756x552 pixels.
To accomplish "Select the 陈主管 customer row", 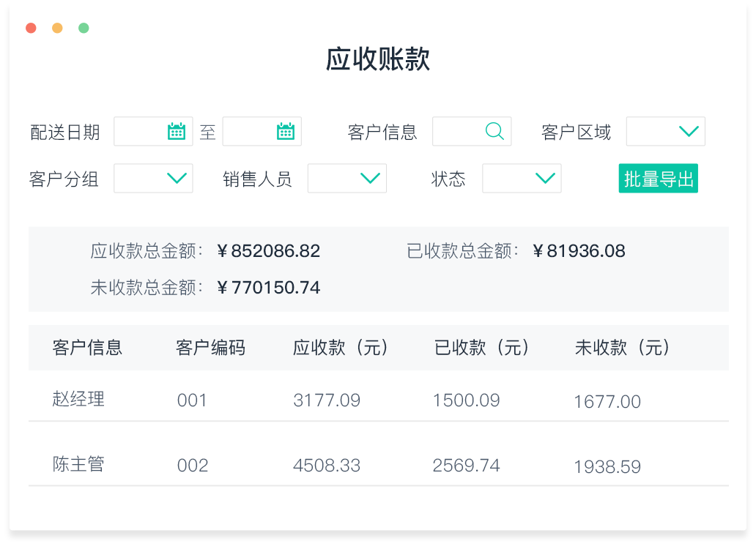I will click(78, 464).
